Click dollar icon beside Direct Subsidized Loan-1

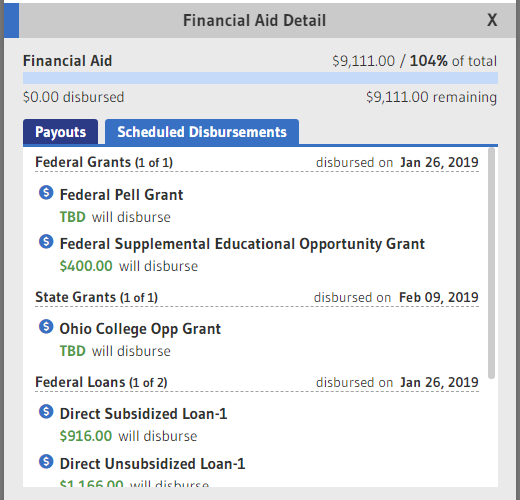(x=46, y=411)
